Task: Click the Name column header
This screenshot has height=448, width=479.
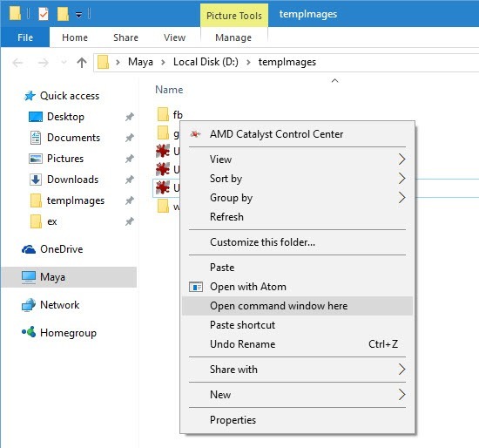Action: coord(169,90)
